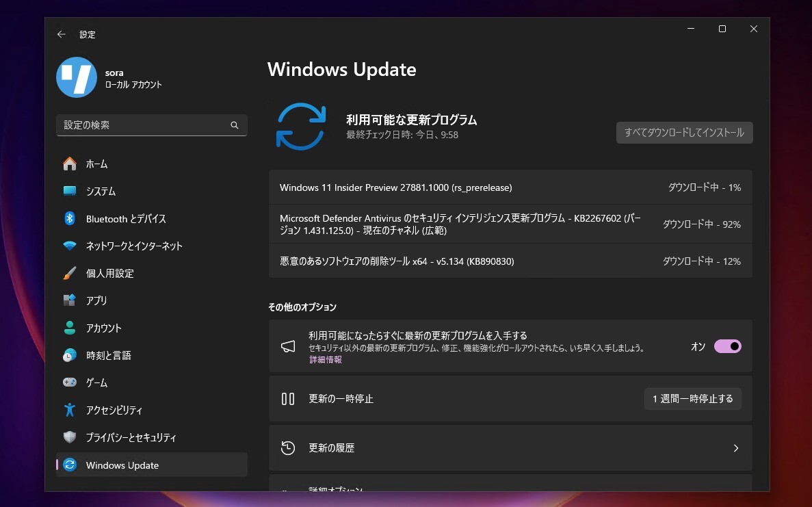The width and height of the screenshot is (812, 507).
Task: Click the 利用可能な更新プログラム heading
Action: tap(411, 120)
